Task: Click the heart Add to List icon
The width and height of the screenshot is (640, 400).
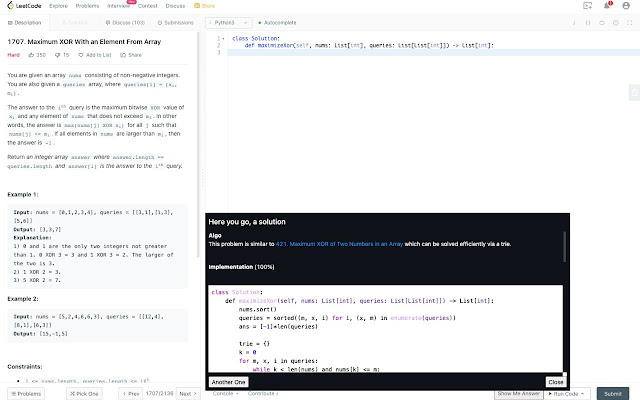Action: [x=81, y=55]
